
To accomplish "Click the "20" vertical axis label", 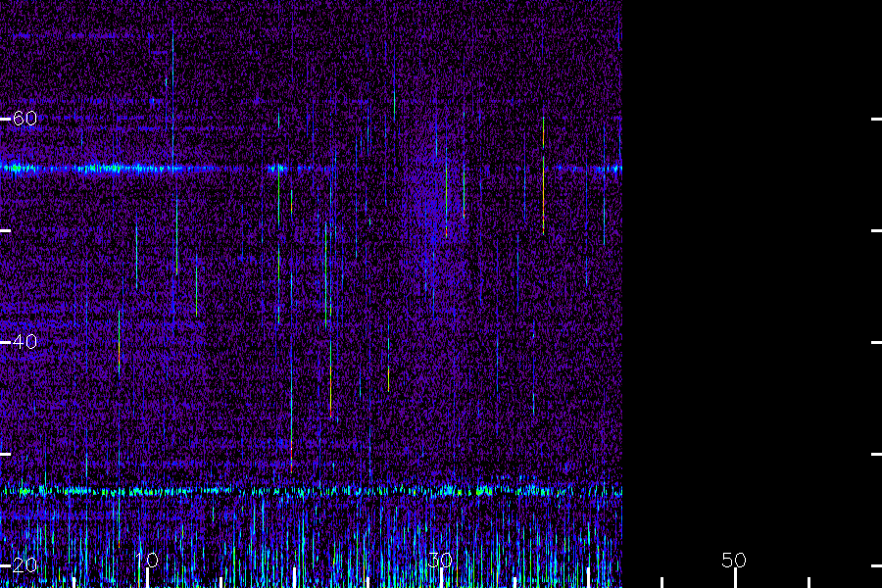I will (x=24, y=564).
